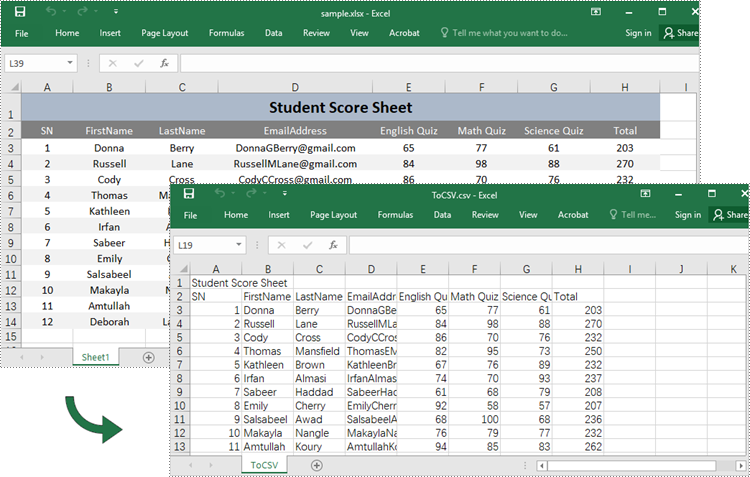Click insert function fx icon in ToCSV.csv
This screenshot has height=477, width=750.
[x=333, y=245]
